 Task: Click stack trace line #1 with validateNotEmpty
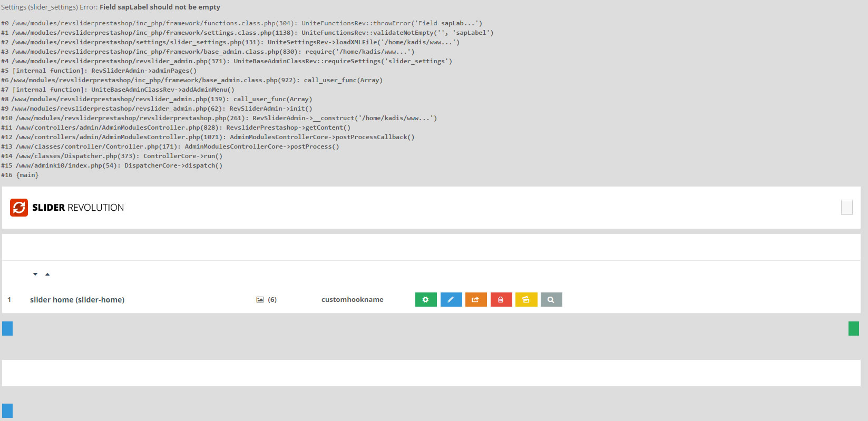(x=247, y=33)
